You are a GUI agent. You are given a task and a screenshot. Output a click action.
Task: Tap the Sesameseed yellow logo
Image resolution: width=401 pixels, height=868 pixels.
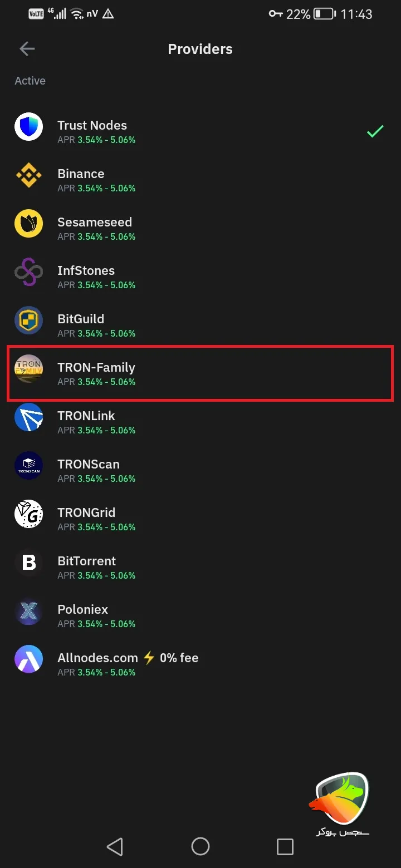coord(28,223)
